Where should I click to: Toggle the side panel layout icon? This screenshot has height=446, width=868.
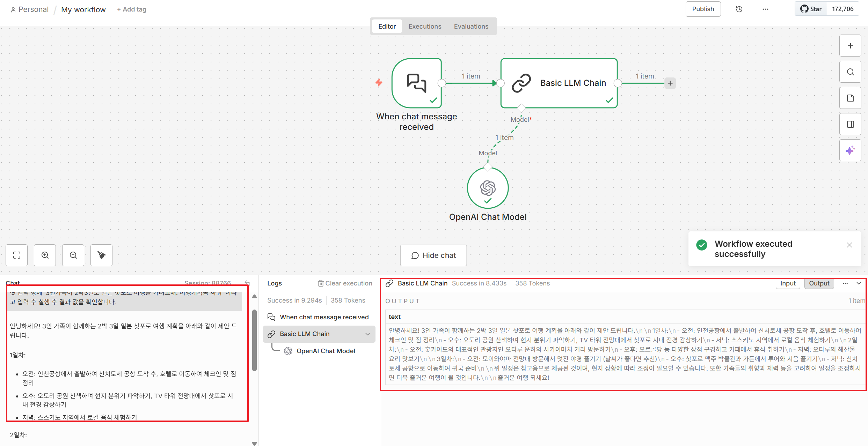coord(850,124)
